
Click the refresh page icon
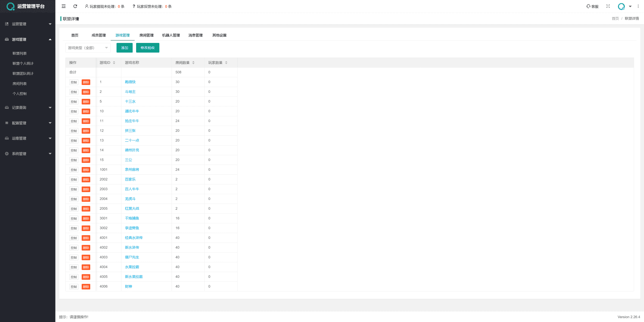pyautogui.click(x=75, y=6)
